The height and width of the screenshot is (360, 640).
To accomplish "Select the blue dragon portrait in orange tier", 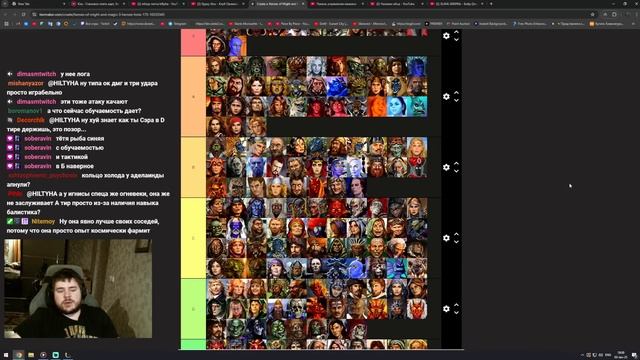I will (337, 87).
